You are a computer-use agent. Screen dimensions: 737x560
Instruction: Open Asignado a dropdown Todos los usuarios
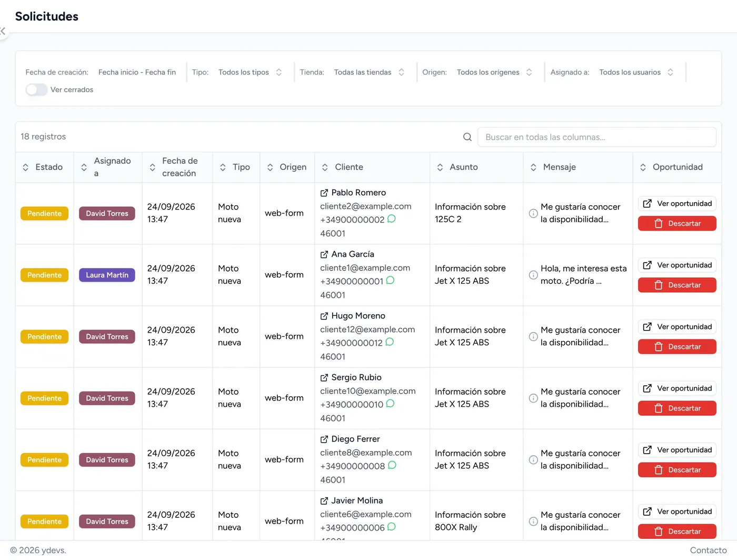click(x=636, y=73)
